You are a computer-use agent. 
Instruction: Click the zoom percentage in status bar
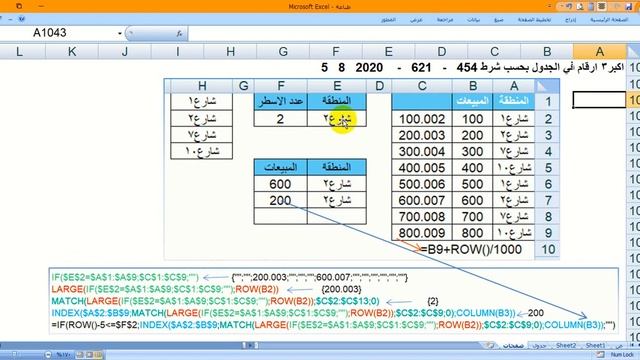63,354
